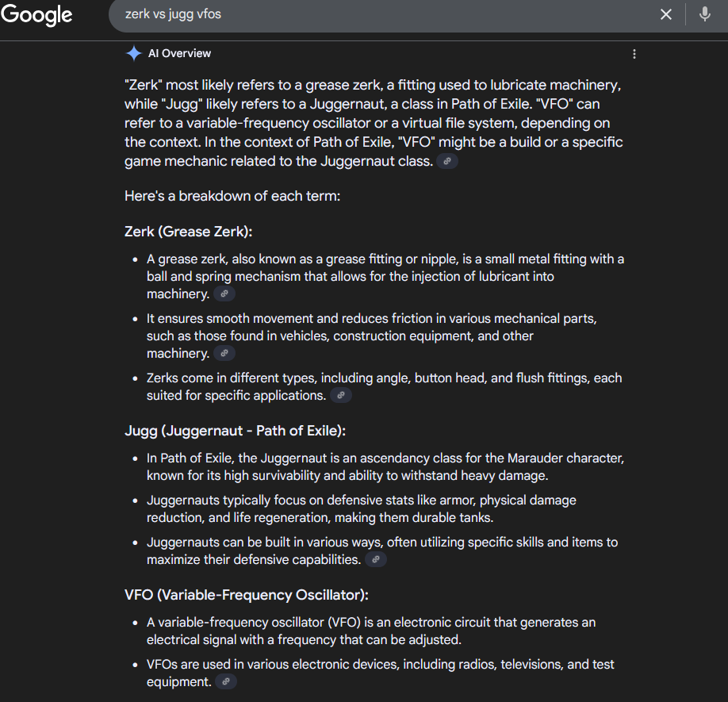The width and height of the screenshot is (728, 702).
Task: Click the bullet starting 'Juggernauts typically focus on defensive'
Action: [x=362, y=509]
